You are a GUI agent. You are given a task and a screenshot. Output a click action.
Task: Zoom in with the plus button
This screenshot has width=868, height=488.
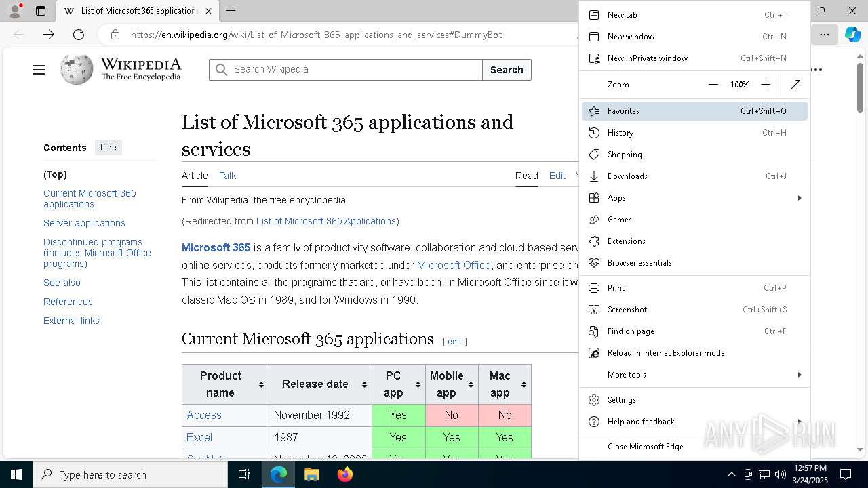[x=766, y=85]
